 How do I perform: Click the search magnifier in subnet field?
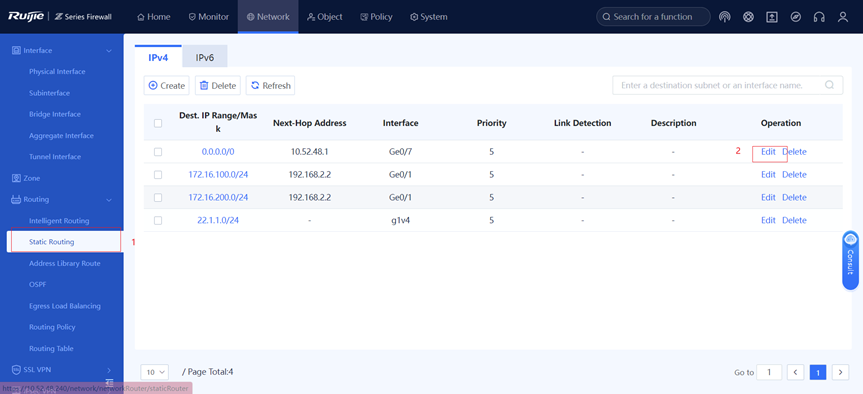coord(829,85)
